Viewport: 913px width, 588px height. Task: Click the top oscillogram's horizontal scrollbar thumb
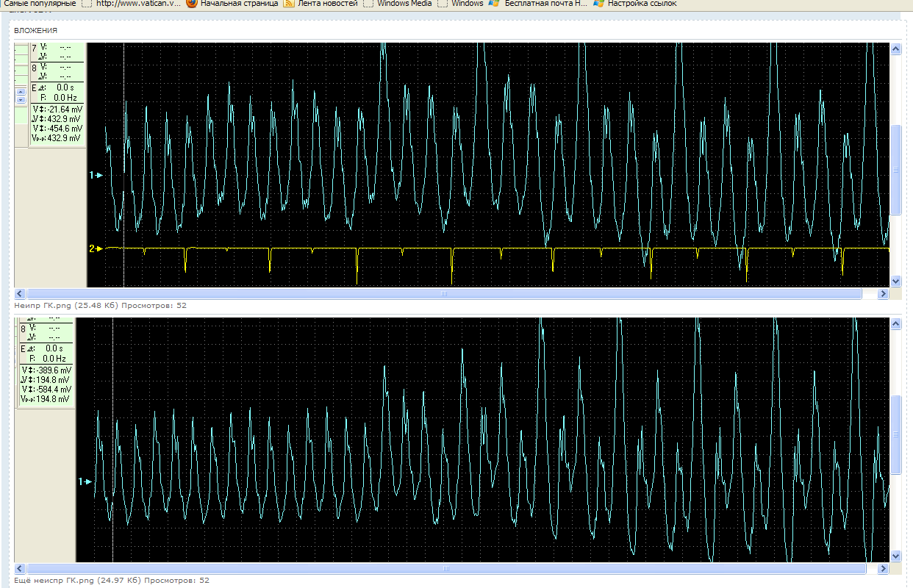tap(443, 293)
